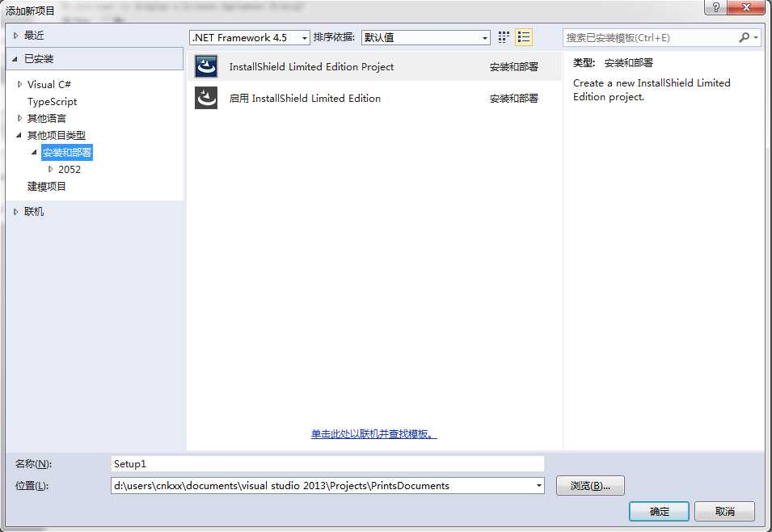Collapse the 其他项目类型 node
This screenshot has height=532, width=772.
(19, 135)
